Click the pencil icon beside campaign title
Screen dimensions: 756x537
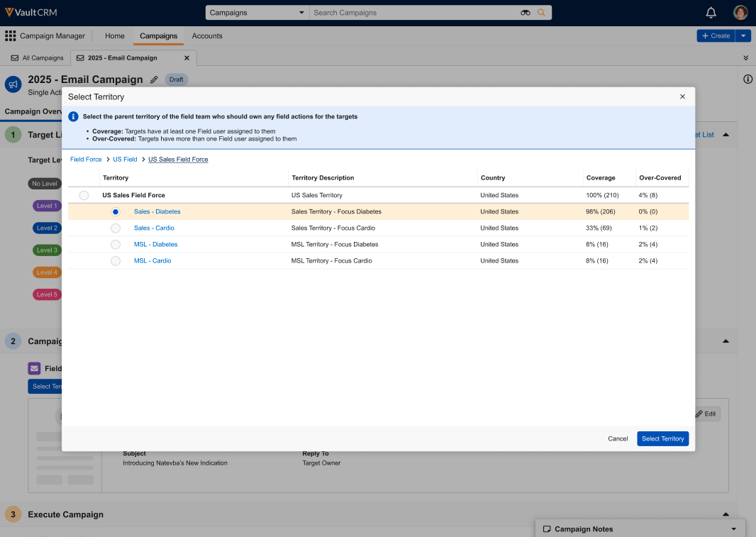(155, 79)
